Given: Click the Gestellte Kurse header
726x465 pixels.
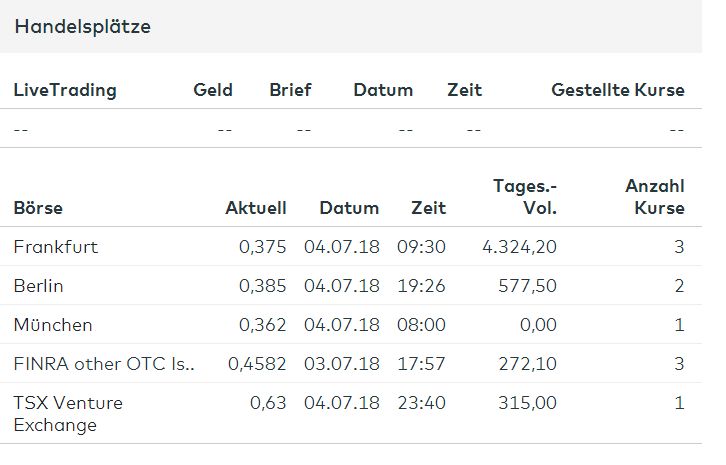Looking at the screenshot, I should pos(618,90).
